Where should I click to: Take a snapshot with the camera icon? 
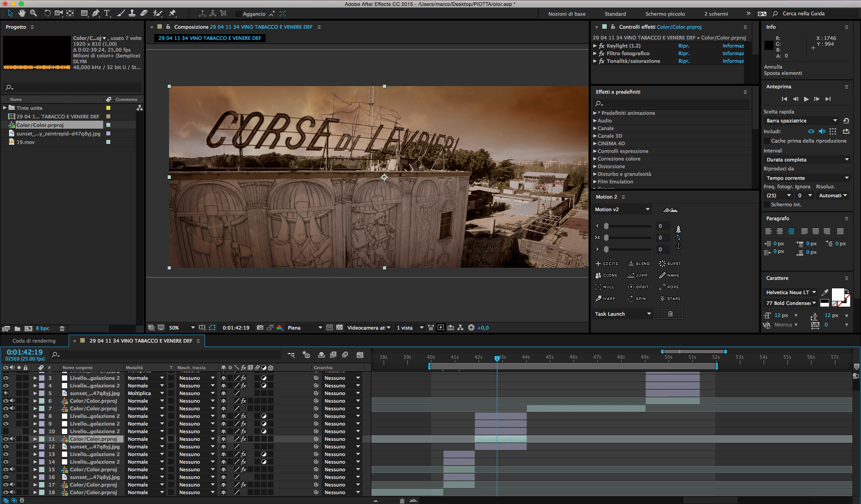(260, 328)
